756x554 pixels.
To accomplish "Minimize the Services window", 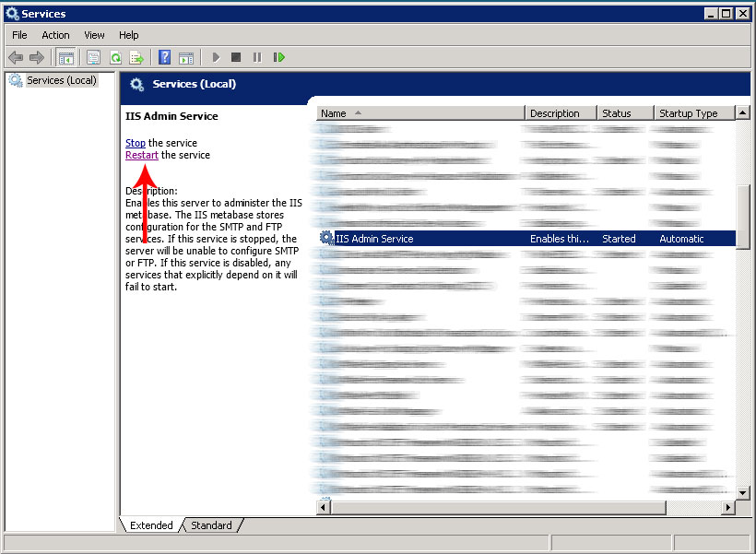I will (x=711, y=14).
